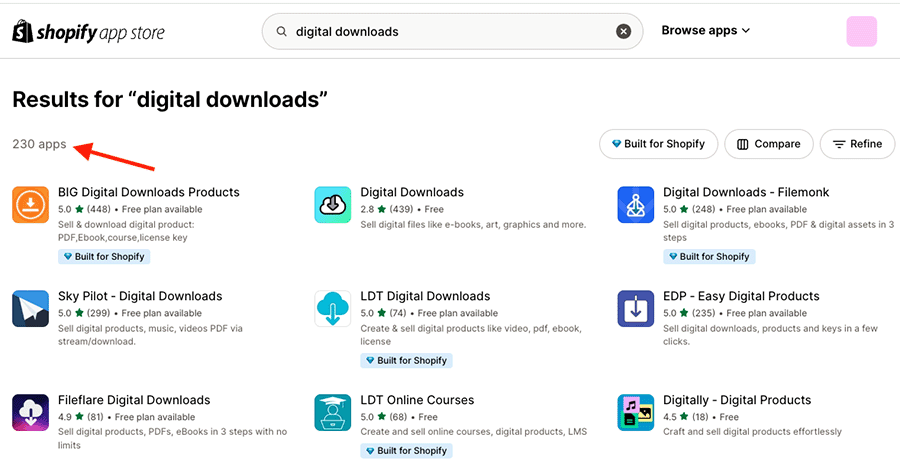Viewport: 900px width, 476px height.
Task: Open the BIG Digital Downloads Products app icon
Action: [31, 205]
